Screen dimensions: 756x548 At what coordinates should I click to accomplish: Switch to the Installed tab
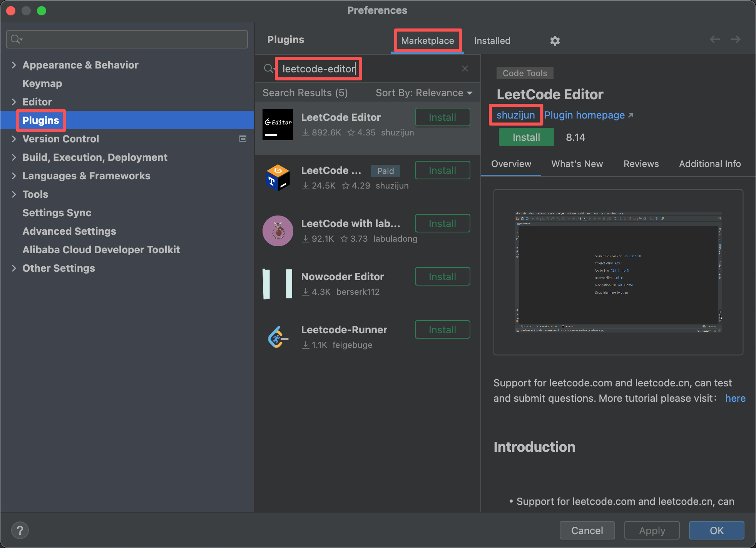tap(492, 40)
